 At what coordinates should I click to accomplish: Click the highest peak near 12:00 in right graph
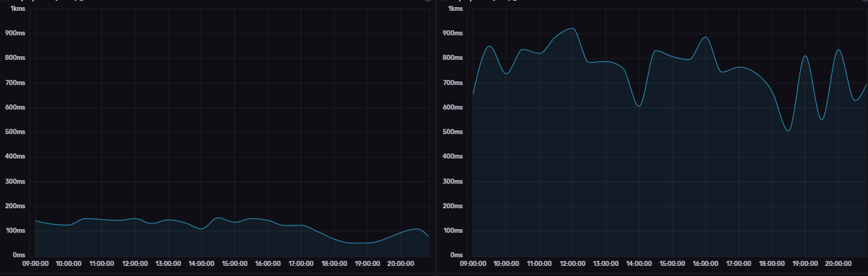pyautogui.click(x=572, y=28)
